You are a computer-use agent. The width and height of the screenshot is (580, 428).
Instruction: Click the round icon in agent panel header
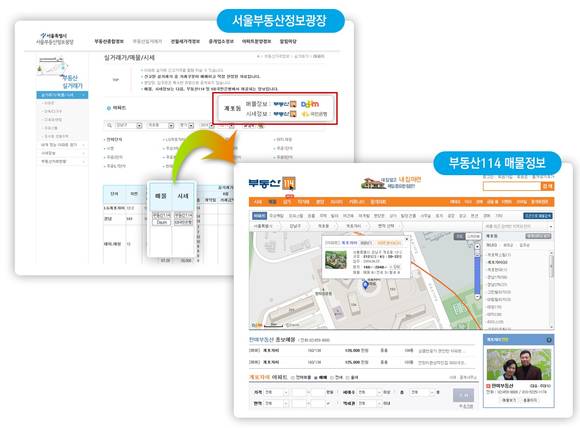(549, 340)
